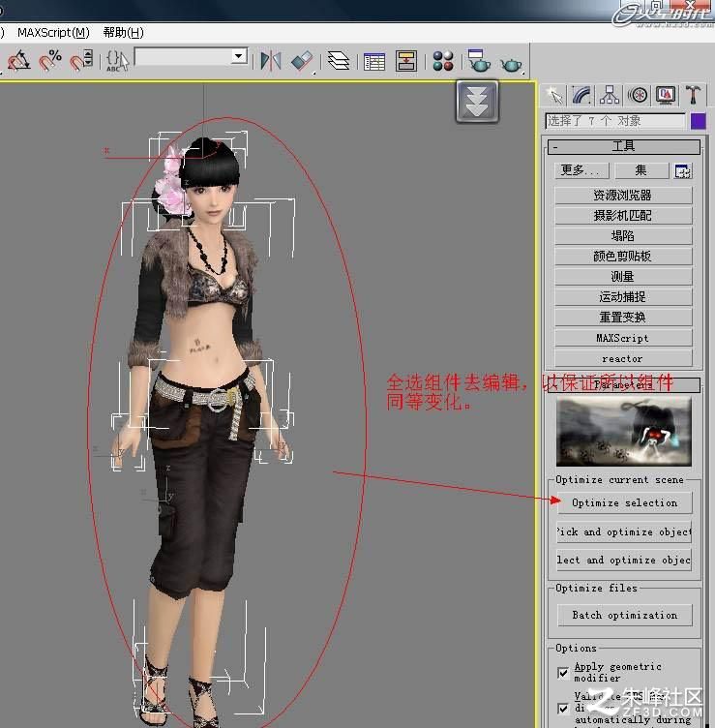Collapse the Parameters rollout header

(x=623, y=385)
